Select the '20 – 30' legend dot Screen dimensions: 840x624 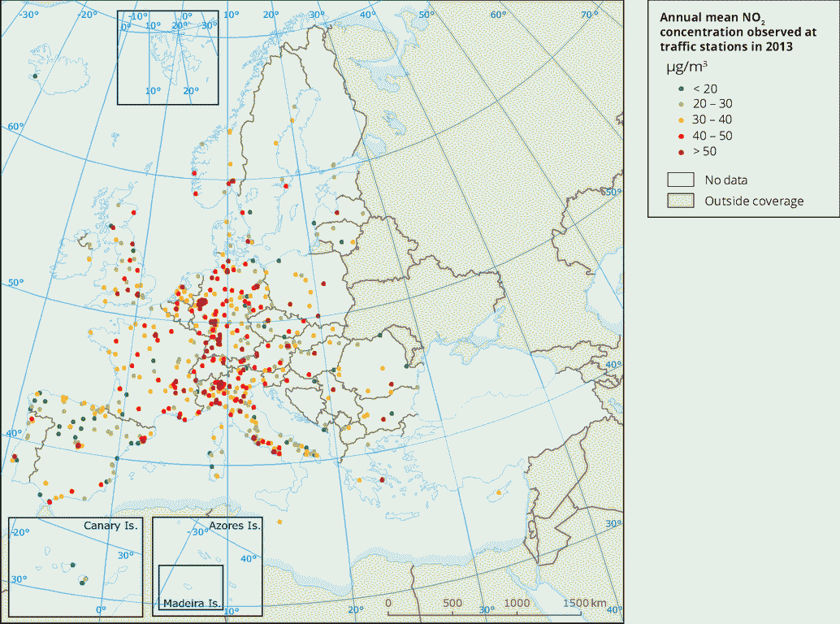click(679, 105)
